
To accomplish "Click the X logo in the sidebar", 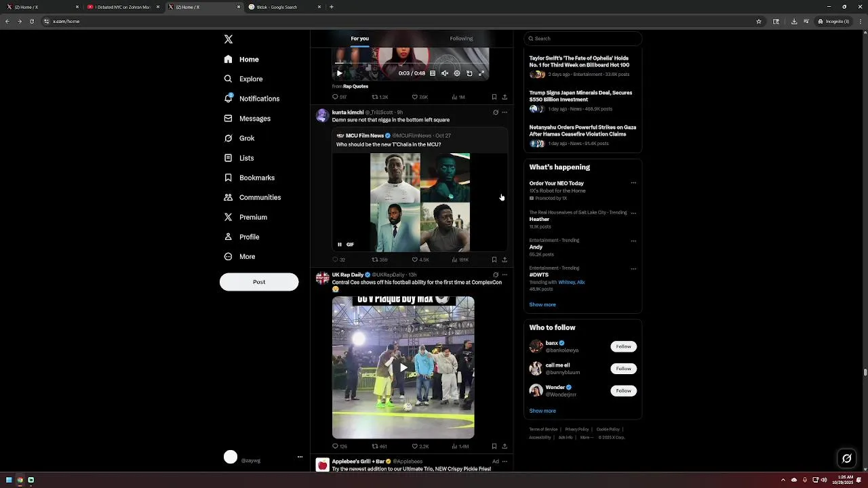I will coord(229,39).
